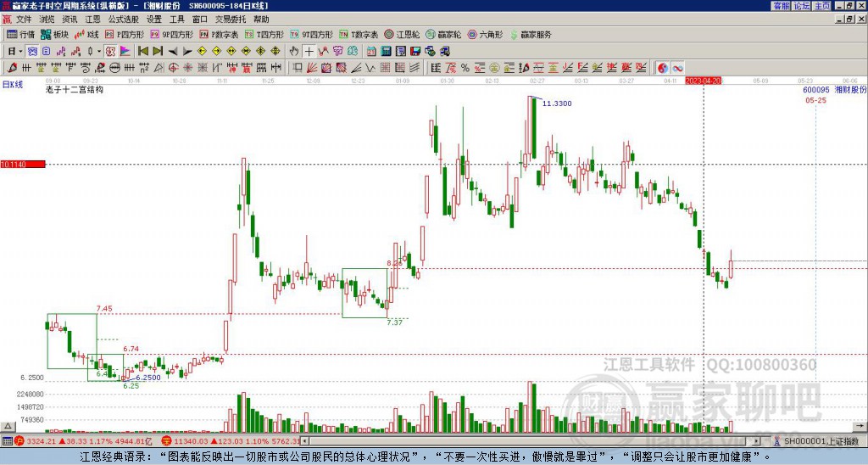
Task: Click the save floppy disk icon
Action: [x=415, y=51]
